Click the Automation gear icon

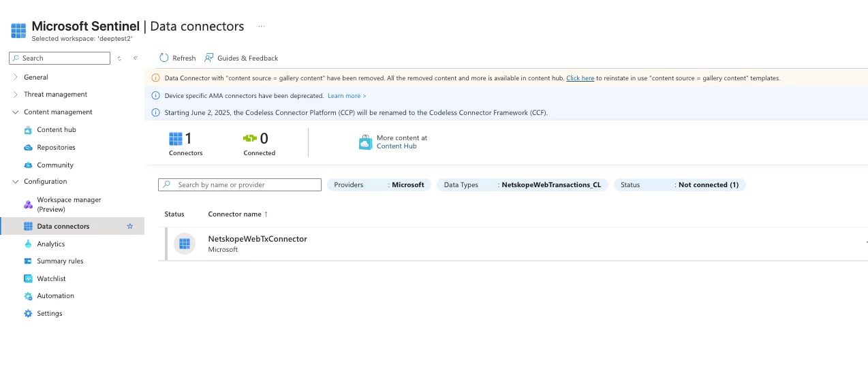tap(28, 296)
